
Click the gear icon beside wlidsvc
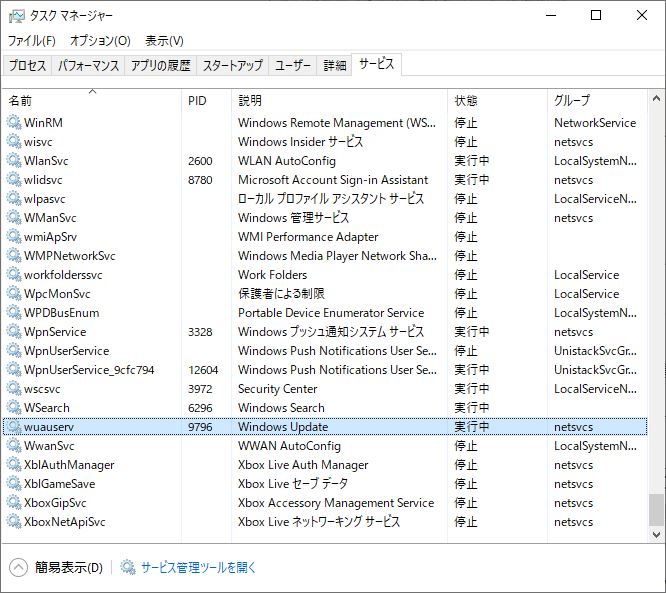point(14,179)
